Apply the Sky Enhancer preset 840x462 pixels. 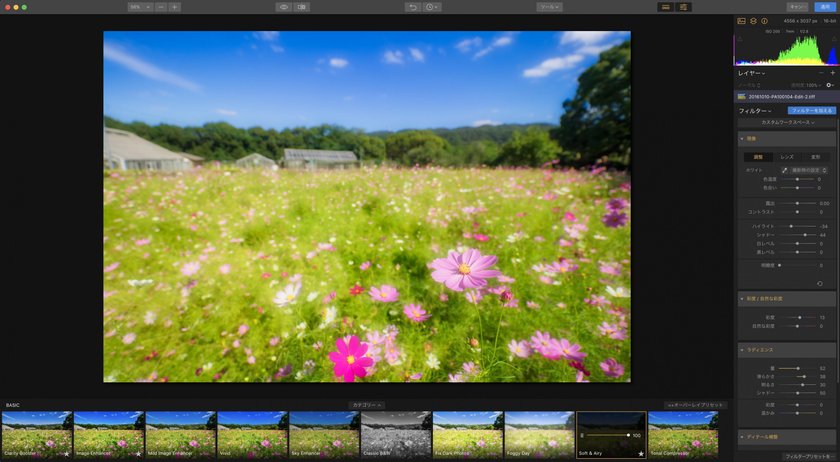(324, 435)
